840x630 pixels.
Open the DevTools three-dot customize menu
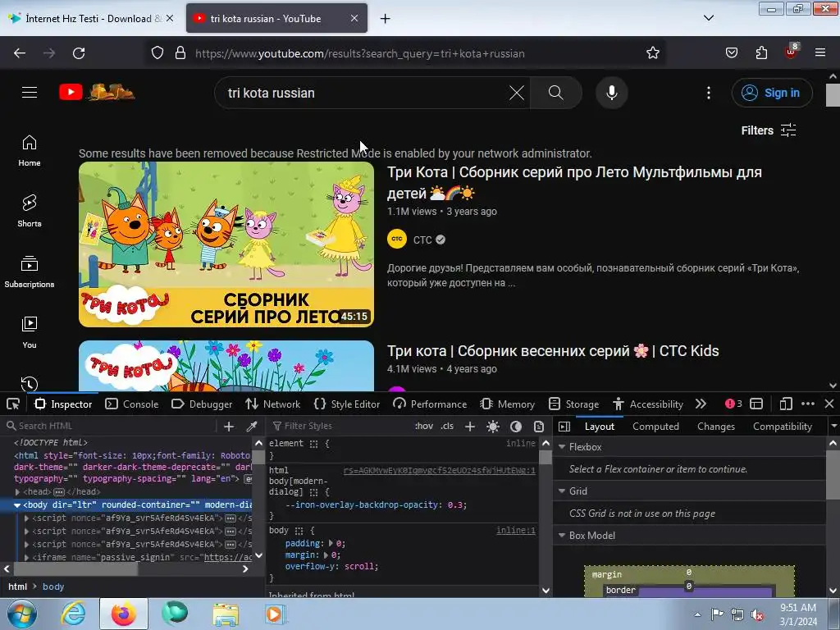pyautogui.click(x=808, y=404)
